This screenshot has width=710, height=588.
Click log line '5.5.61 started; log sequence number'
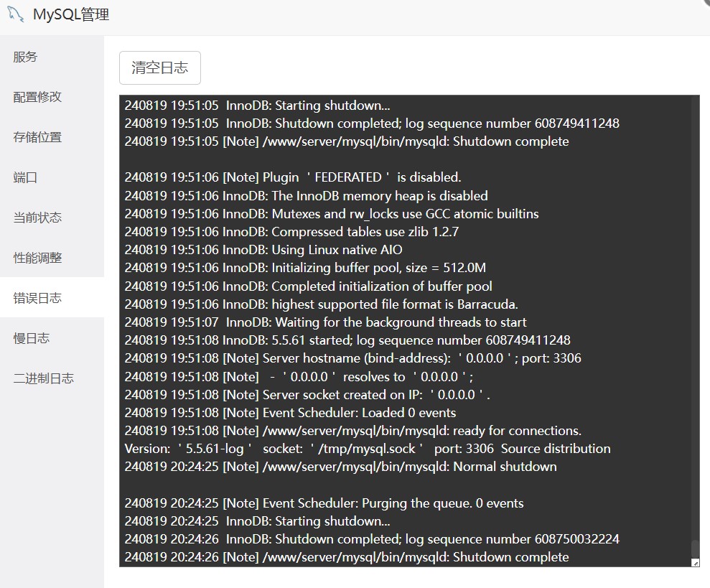tap(347, 340)
